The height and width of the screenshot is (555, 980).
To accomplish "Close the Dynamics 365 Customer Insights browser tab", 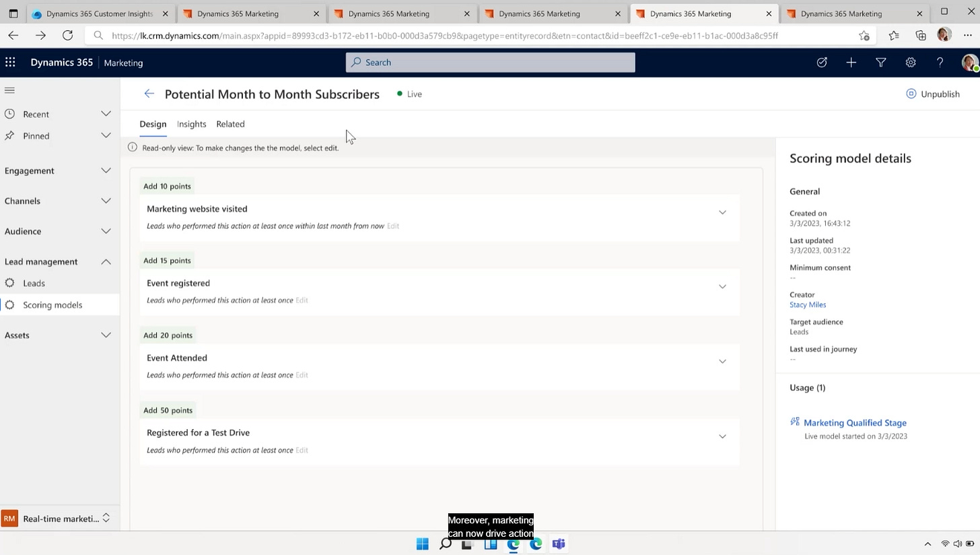I will pyautogui.click(x=166, y=13).
